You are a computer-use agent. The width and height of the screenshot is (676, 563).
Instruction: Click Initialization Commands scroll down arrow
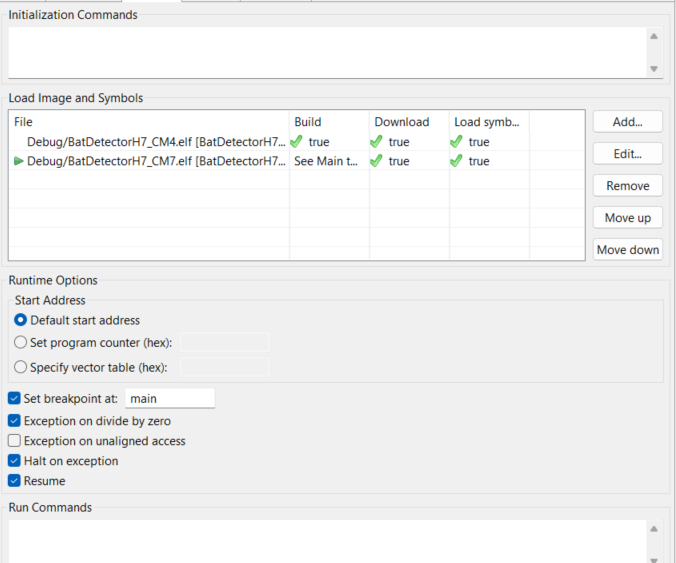click(x=654, y=69)
